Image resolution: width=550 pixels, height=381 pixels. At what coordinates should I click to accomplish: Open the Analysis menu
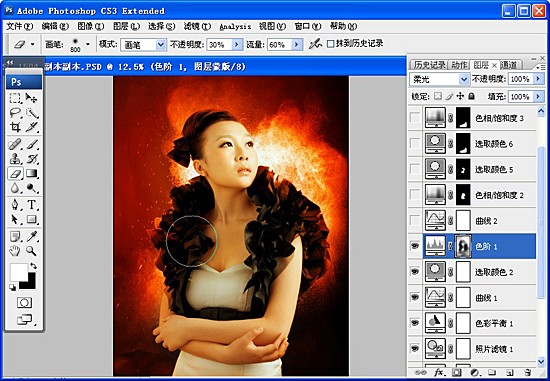(235, 27)
